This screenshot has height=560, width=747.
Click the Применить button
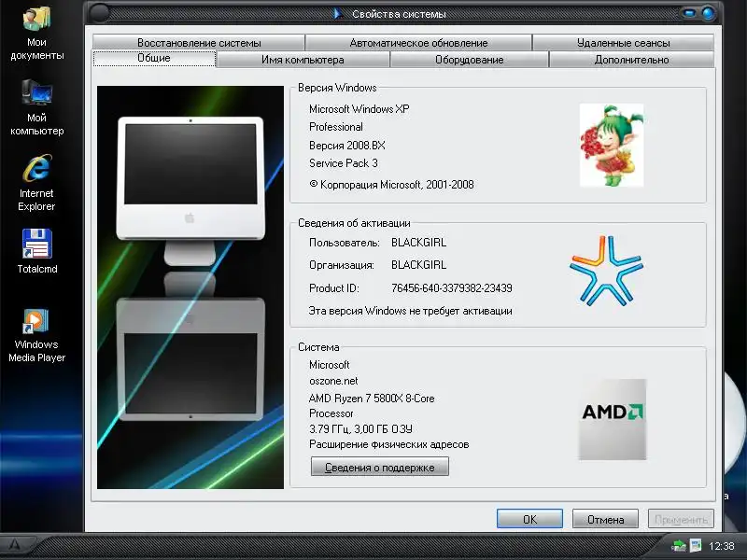tap(681, 519)
